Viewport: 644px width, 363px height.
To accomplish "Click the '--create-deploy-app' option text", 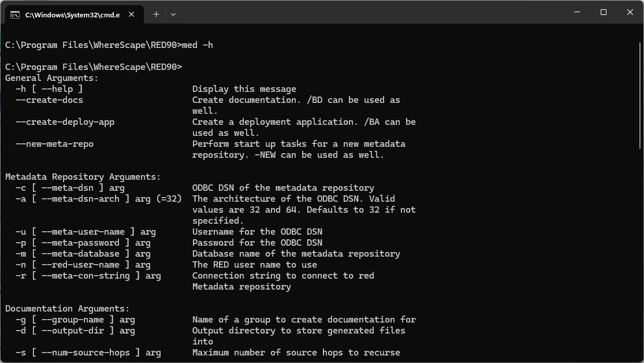I will (65, 122).
